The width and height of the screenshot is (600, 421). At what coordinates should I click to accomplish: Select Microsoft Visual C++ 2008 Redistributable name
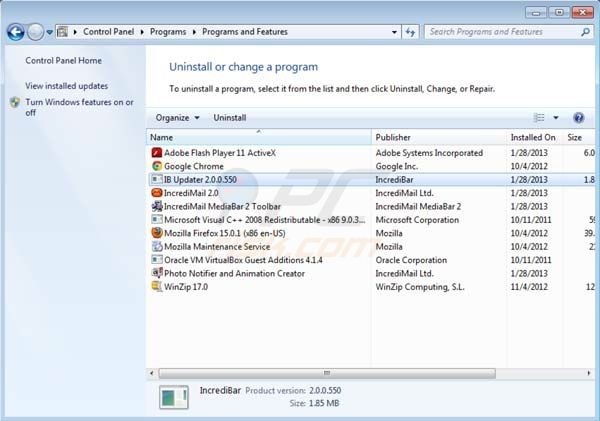264,220
